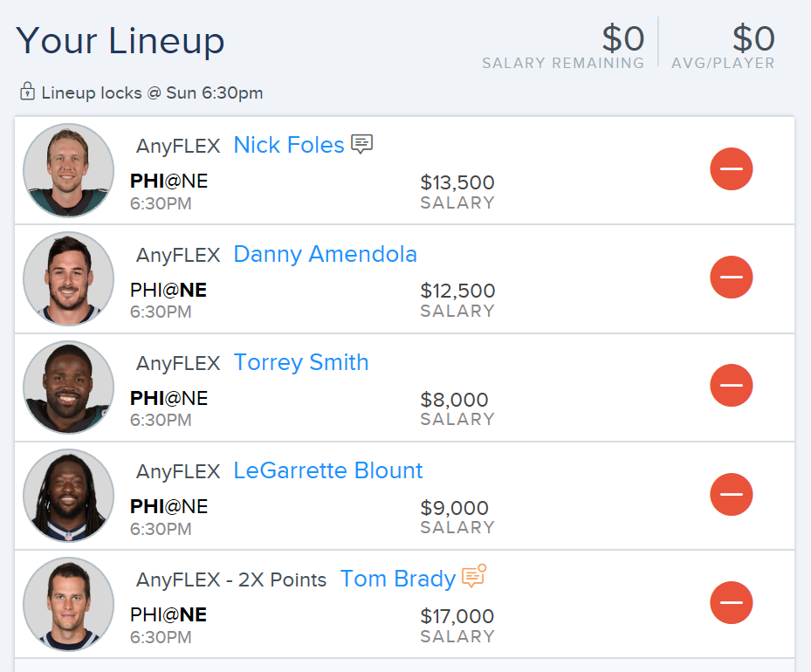
Task: Click Tom Brady headshot photo
Action: (68, 604)
